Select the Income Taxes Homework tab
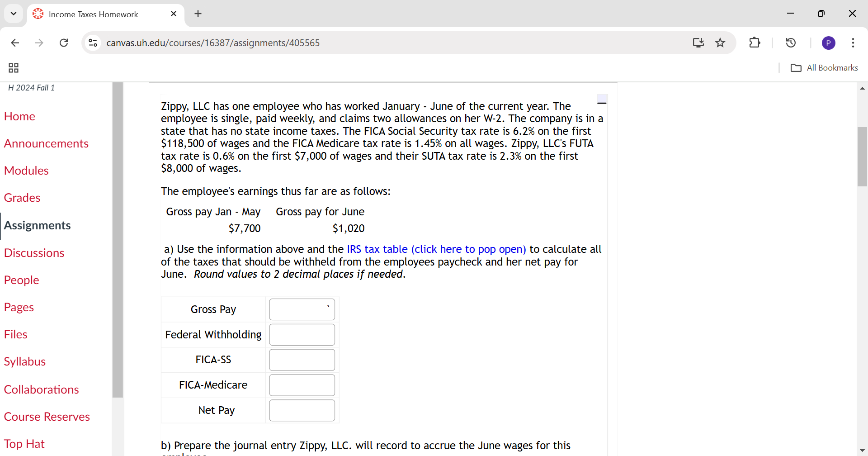This screenshot has width=868, height=456. [x=93, y=14]
